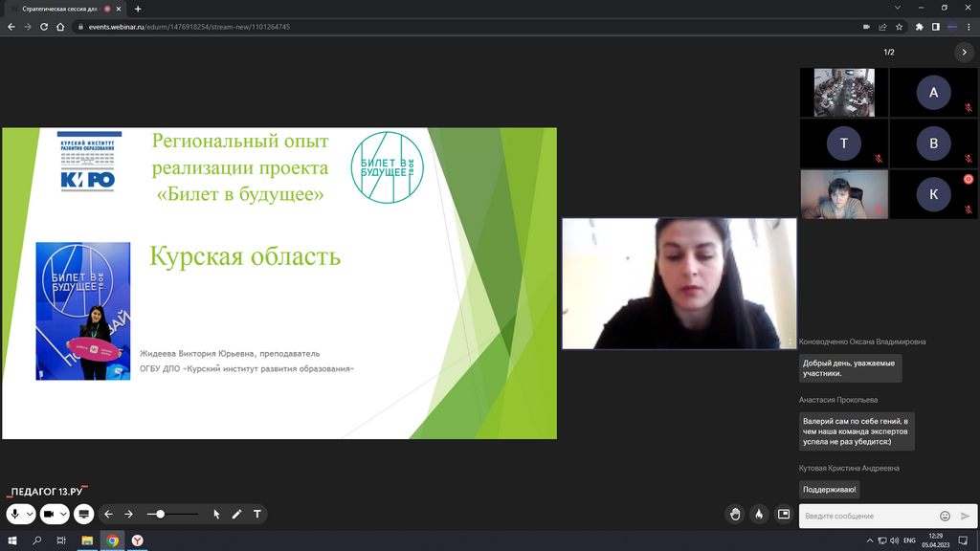Click the flame reaction icon

click(759, 514)
